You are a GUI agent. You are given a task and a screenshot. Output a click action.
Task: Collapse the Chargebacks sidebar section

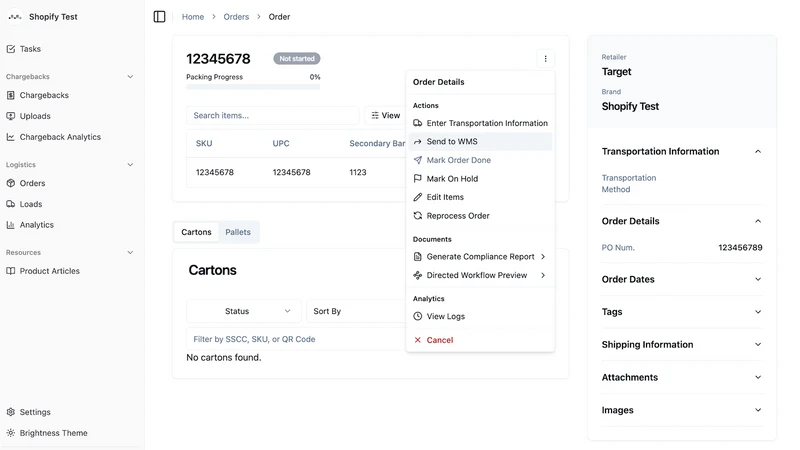(130, 77)
